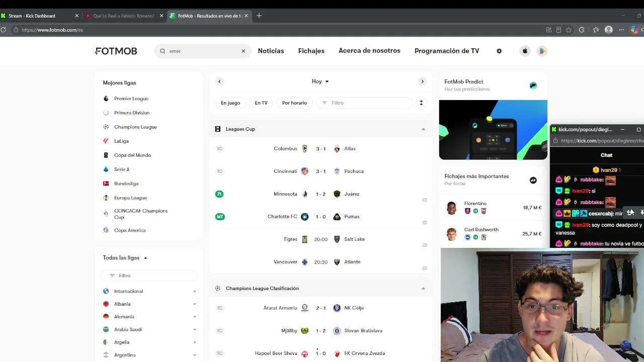Viewport: 644px width, 362px height.
Task: Switch to the Stream - Kick Dashboard tab
Action: pos(40,16)
